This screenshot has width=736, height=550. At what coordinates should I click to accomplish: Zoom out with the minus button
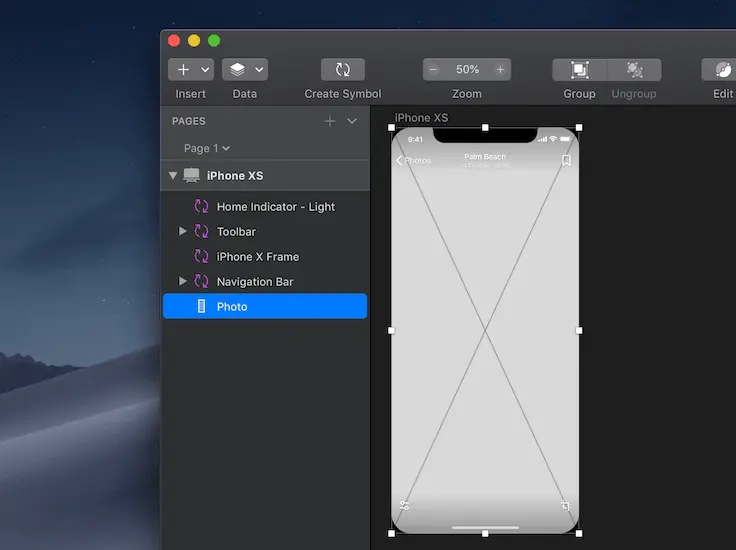coord(433,69)
